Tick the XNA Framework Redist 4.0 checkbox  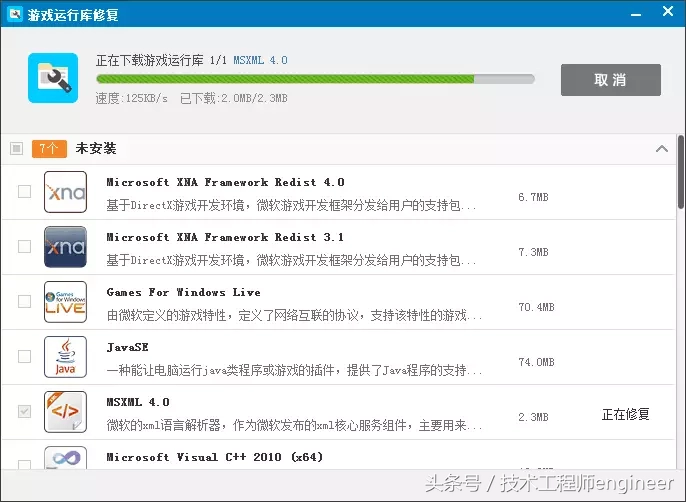pos(24,191)
